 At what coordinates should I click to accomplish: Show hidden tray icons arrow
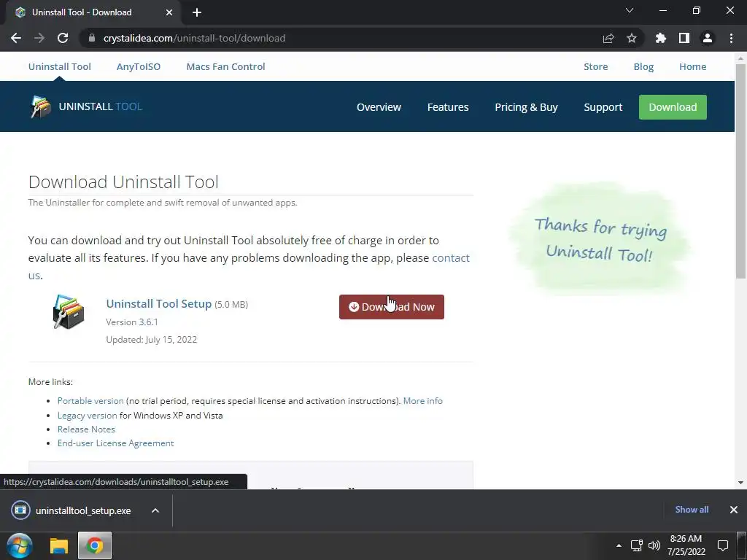(619, 545)
